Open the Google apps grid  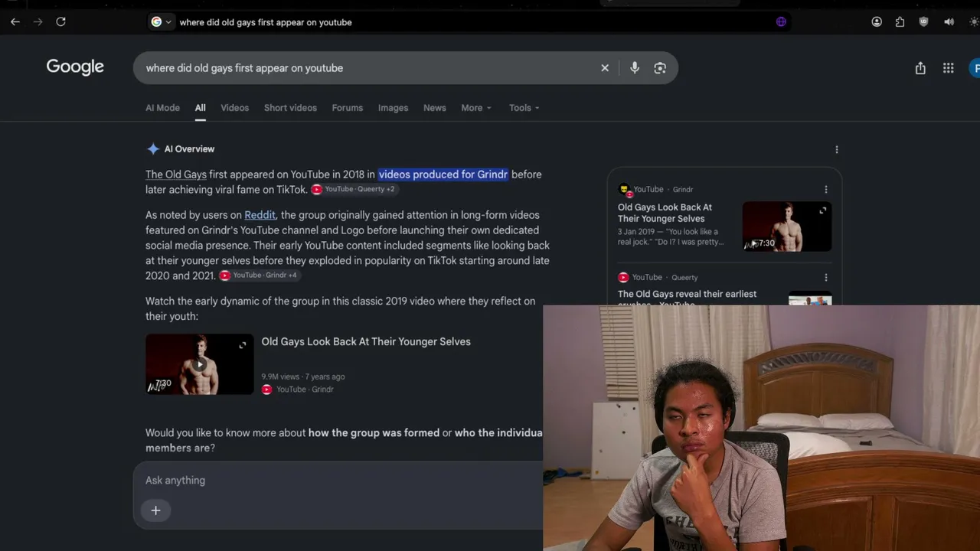click(x=949, y=68)
